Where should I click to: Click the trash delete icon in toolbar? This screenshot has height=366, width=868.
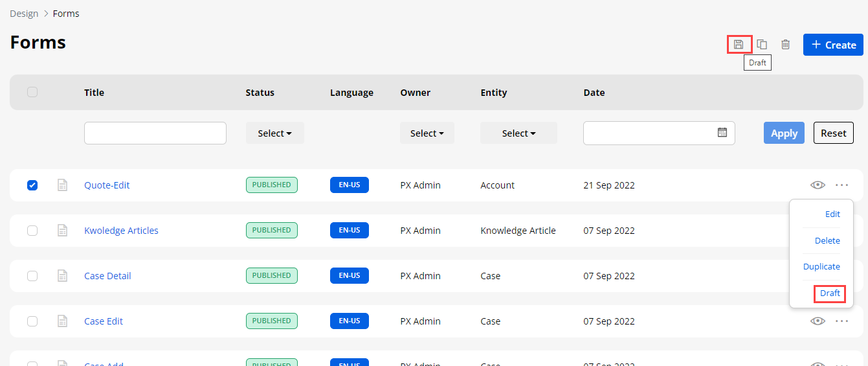tap(785, 45)
